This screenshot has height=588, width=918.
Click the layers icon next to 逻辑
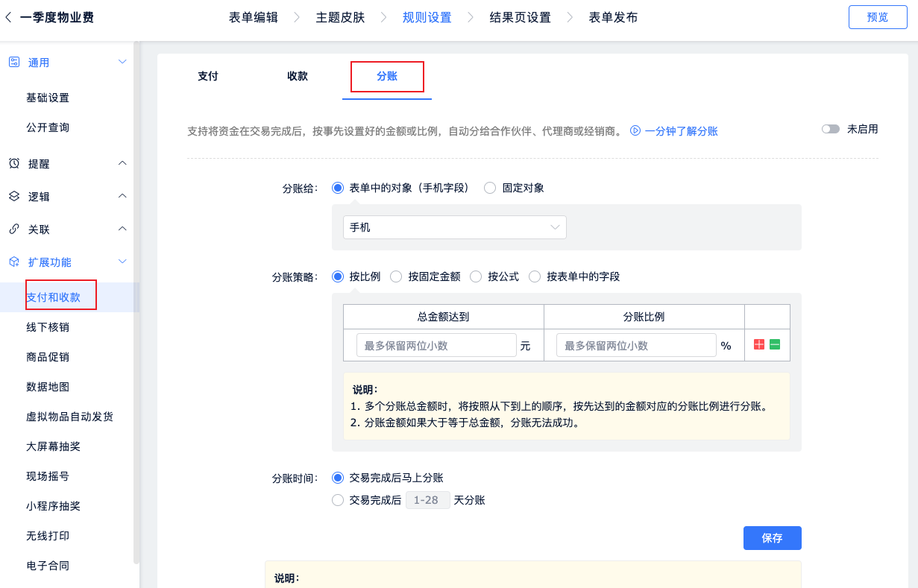click(14, 197)
